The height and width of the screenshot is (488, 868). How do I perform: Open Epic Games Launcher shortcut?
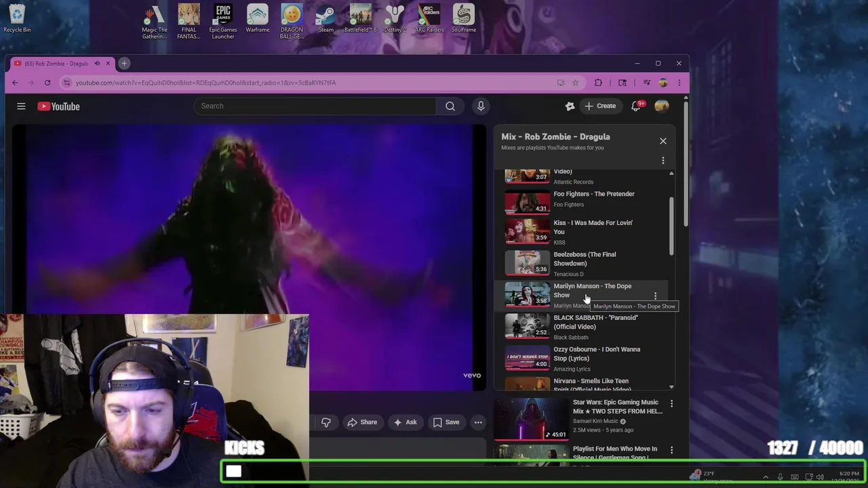pos(223,22)
